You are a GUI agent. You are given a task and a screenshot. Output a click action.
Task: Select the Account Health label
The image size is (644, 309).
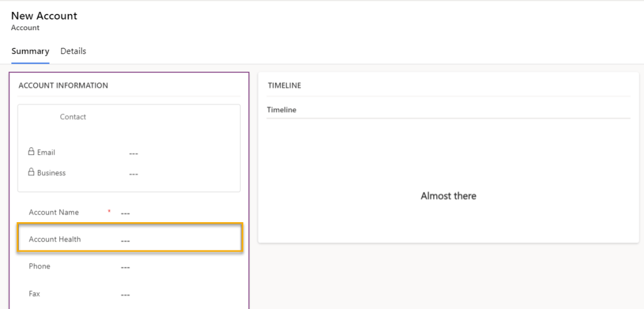pyautogui.click(x=55, y=239)
